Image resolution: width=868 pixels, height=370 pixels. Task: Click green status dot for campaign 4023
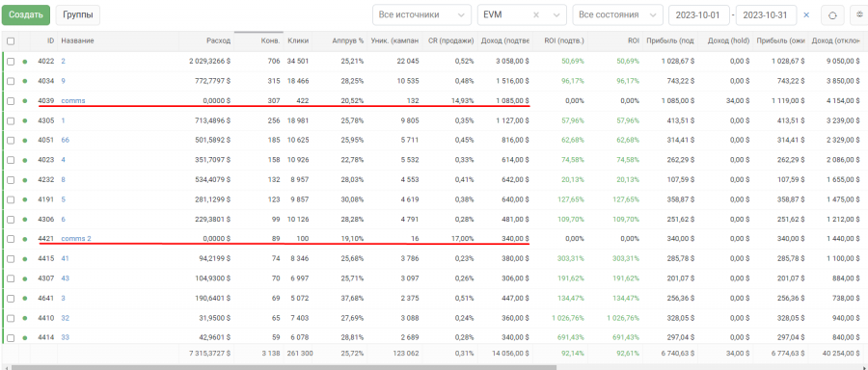click(x=24, y=160)
